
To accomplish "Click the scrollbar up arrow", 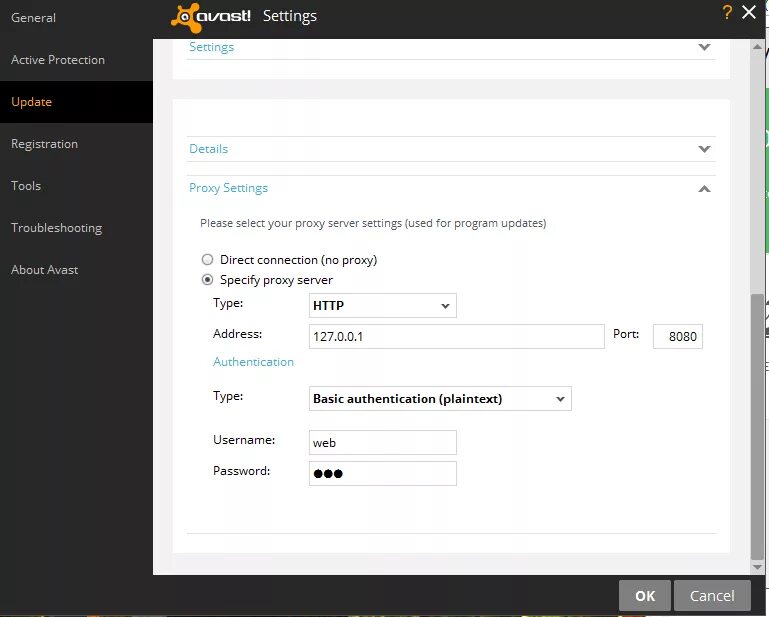I will [757, 47].
